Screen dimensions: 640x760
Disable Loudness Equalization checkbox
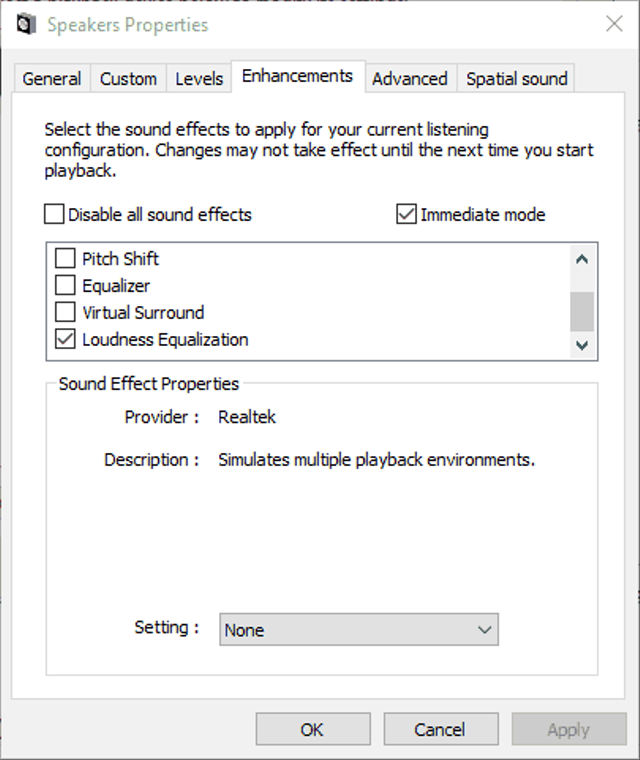[x=65, y=340]
